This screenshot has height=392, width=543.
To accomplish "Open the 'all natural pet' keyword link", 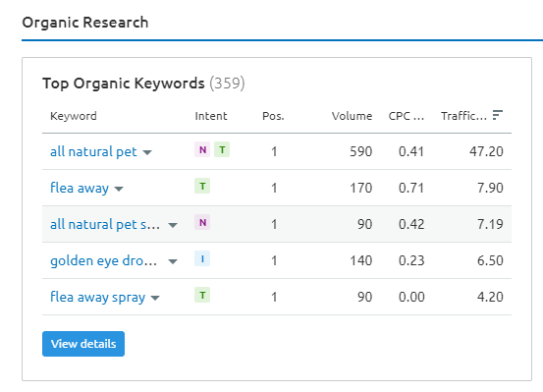I will (x=93, y=152).
